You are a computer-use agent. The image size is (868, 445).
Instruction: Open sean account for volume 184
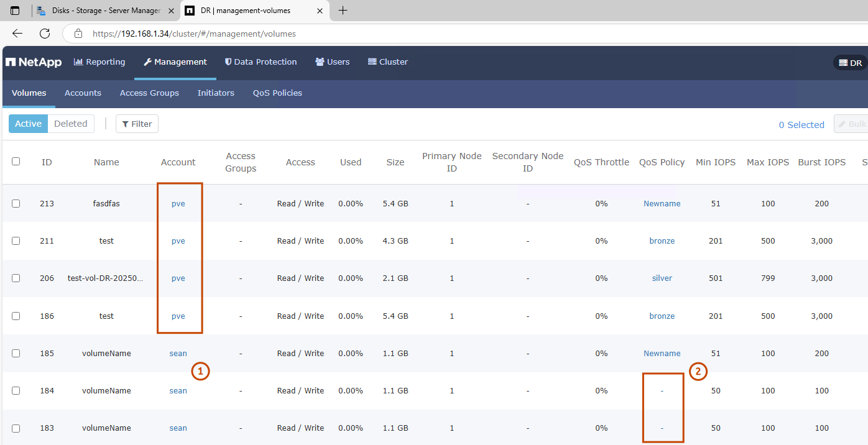[178, 390]
